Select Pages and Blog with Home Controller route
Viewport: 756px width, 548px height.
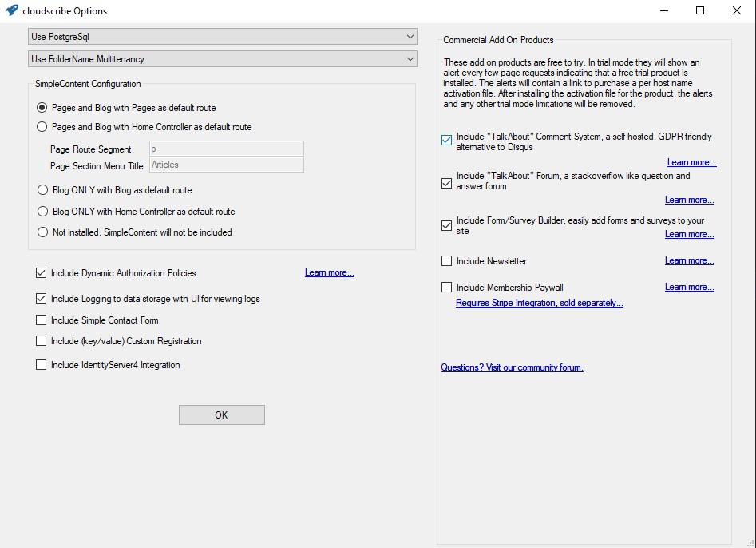point(42,127)
